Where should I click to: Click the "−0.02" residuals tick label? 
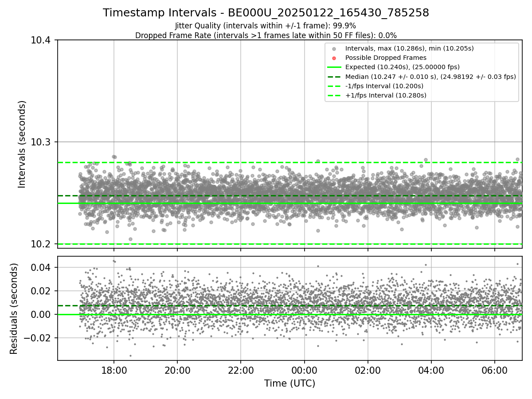[x=37, y=338]
